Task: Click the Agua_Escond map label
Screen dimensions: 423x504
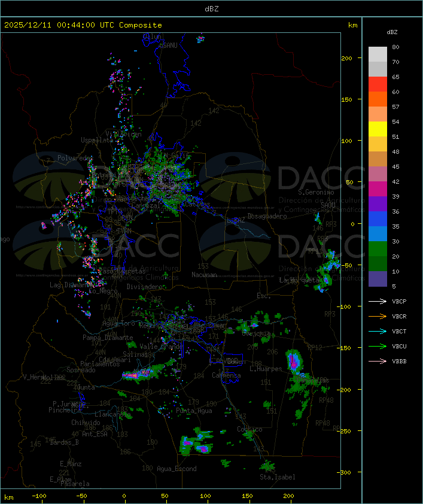Action: (x=176, y=469)
